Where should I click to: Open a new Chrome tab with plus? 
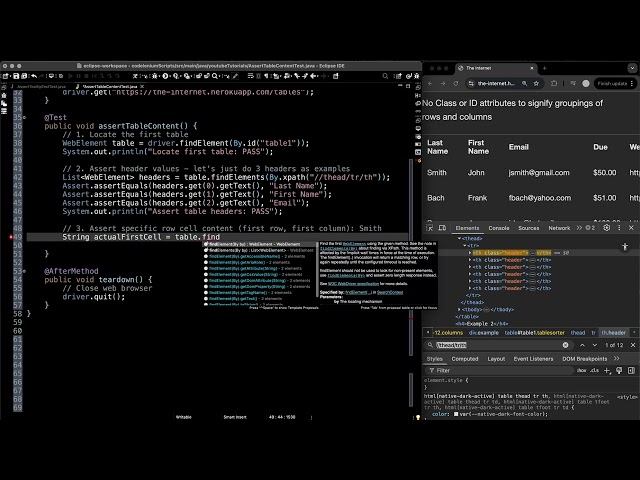point(544,68)
